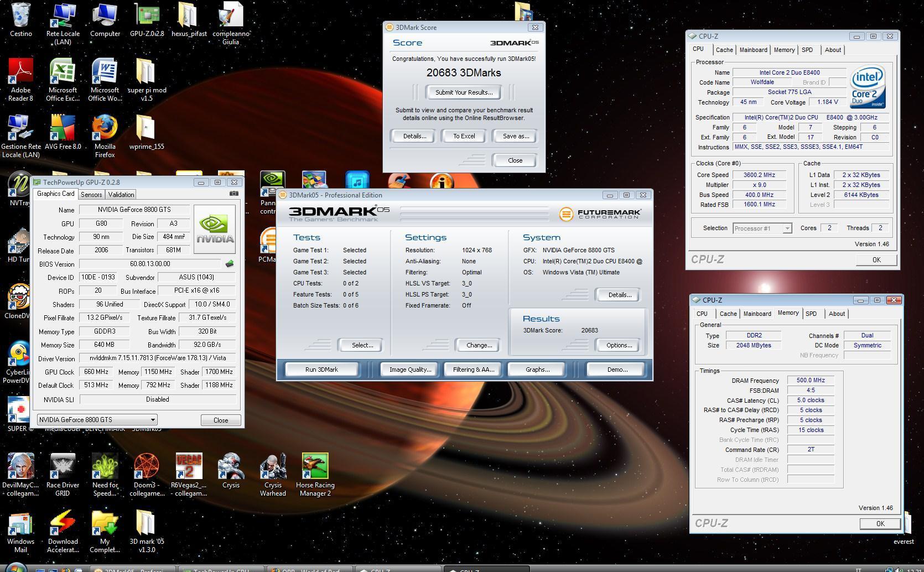924x572 pixels.
Task: Click the GPU name field NVIDIA GeForce 8800 GTS
Action: (x=134, y=210)
